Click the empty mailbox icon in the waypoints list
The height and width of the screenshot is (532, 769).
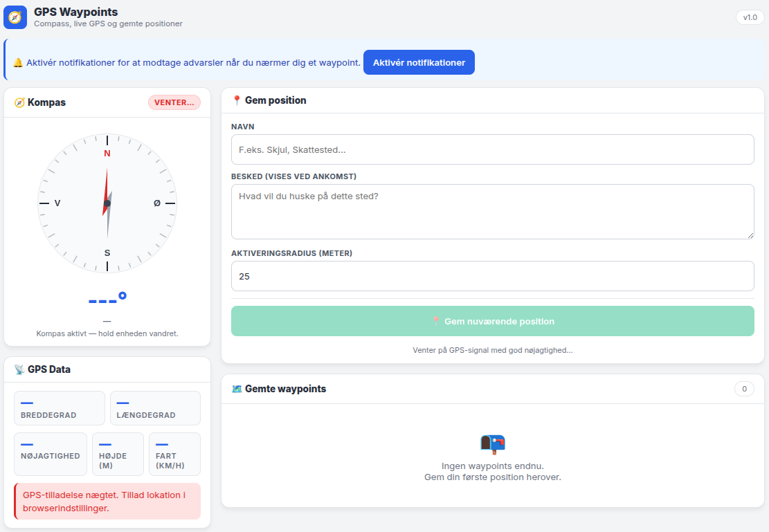[492, 445]
